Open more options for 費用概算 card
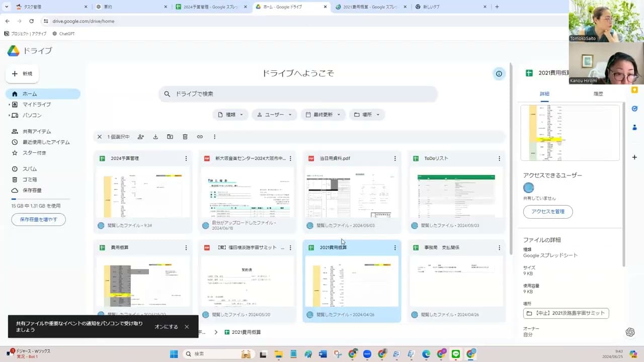Viewport: 644px width, 362px height. (x=186, y=248)
